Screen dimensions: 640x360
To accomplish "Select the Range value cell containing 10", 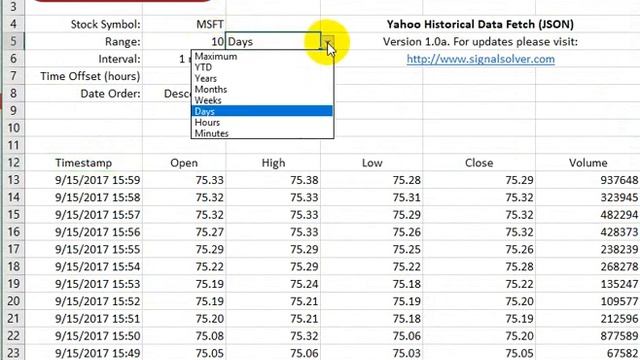I will (x=184, y=42).
